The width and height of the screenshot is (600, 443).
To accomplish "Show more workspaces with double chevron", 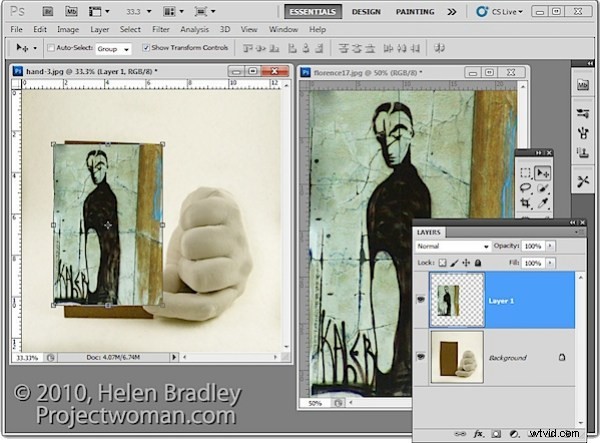I will (x=452, y=12).
